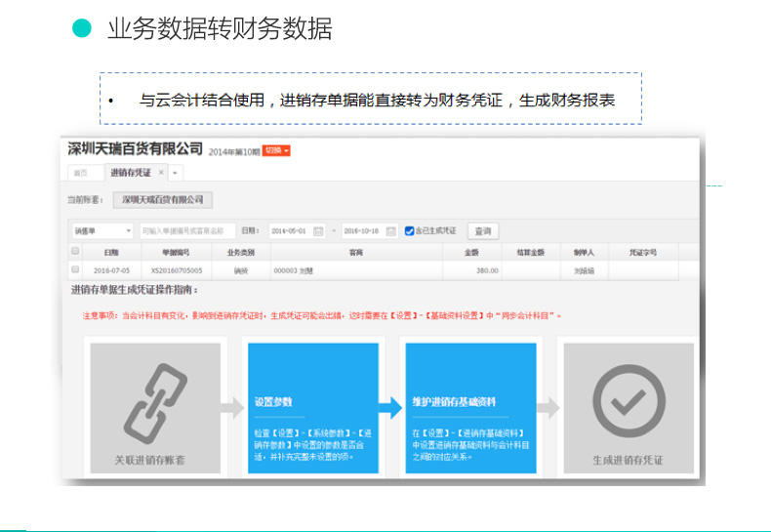Toggle the 含已生成凭证 checkbox
The image size is (771, 532).
coord(410,231)
